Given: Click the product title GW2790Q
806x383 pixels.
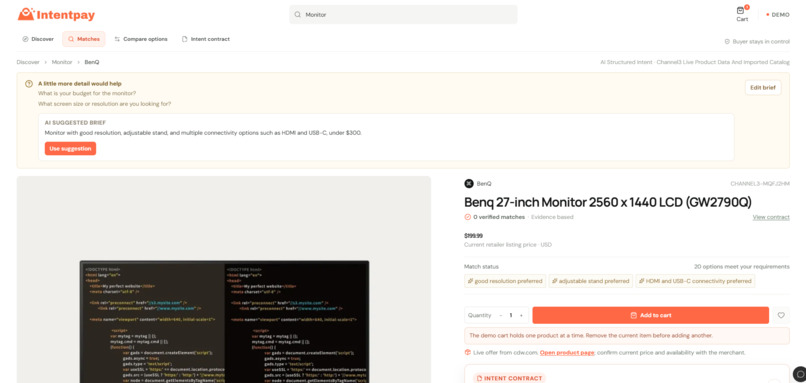Looking at the screenshot, I should point(608,203).
